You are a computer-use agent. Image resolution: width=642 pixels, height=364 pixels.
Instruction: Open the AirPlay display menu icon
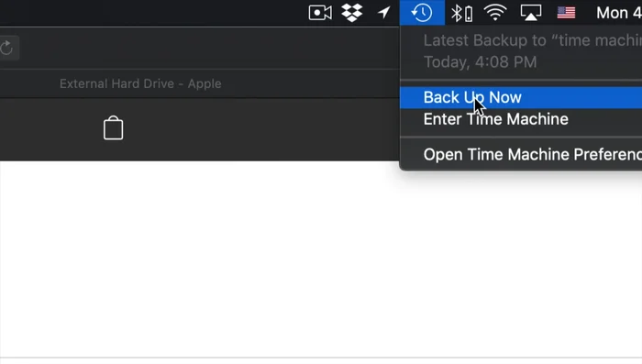pos(531,13)
